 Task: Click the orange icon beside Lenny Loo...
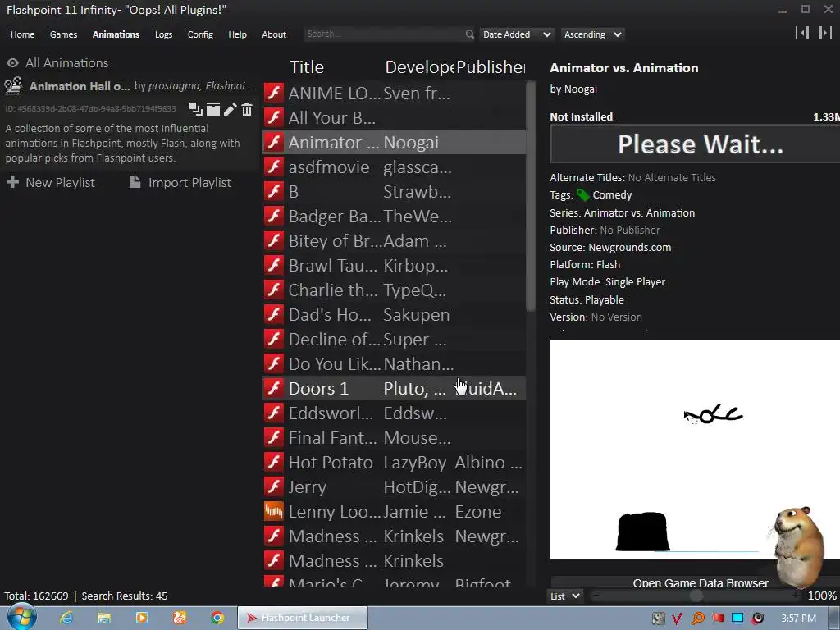point(274,511)
